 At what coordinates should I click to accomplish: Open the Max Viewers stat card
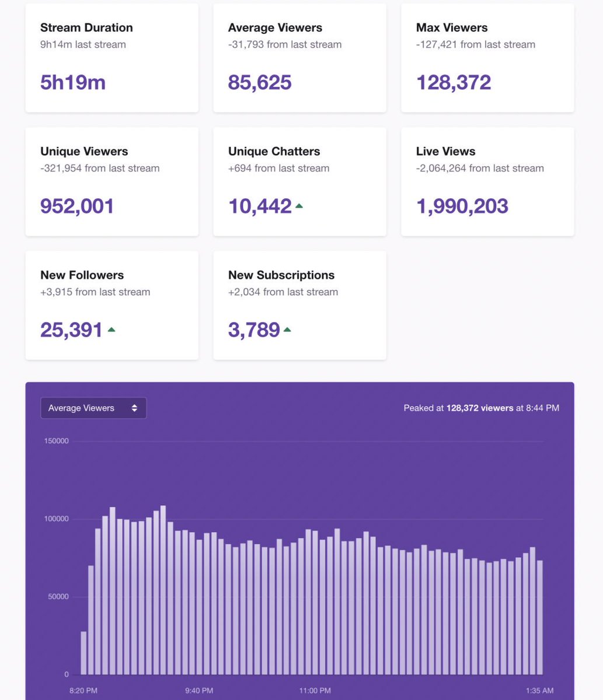click(487, 58)
